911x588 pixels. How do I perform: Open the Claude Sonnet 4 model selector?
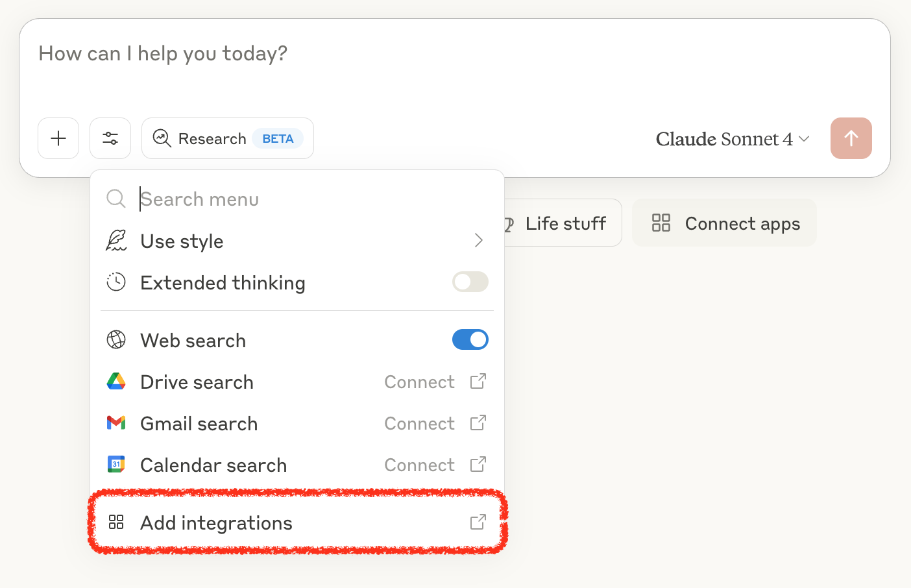coord(733,139)
